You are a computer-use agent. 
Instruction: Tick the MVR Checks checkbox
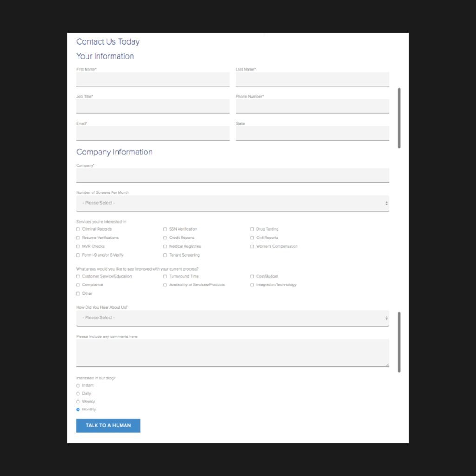pos(78,246)
